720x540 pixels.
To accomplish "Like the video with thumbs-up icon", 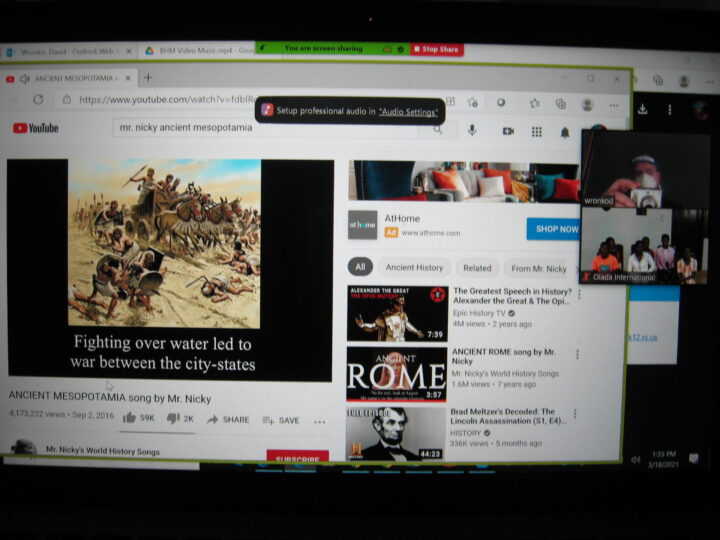I will tap(130, 419).
